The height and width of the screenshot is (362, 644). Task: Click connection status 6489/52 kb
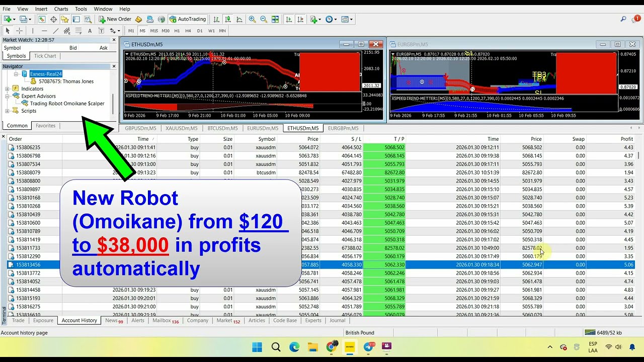click(x=604, y=333)
